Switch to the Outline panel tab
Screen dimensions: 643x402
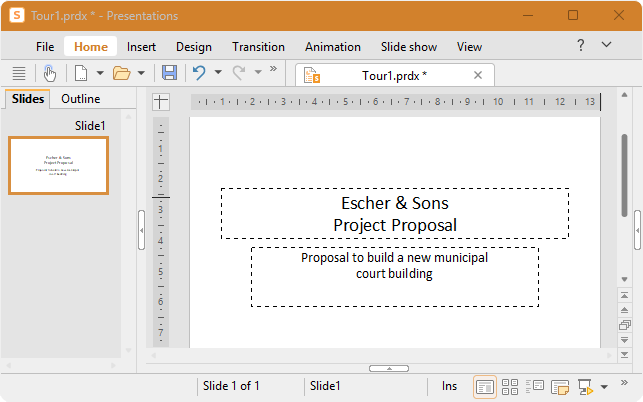[x=81, y=99]
